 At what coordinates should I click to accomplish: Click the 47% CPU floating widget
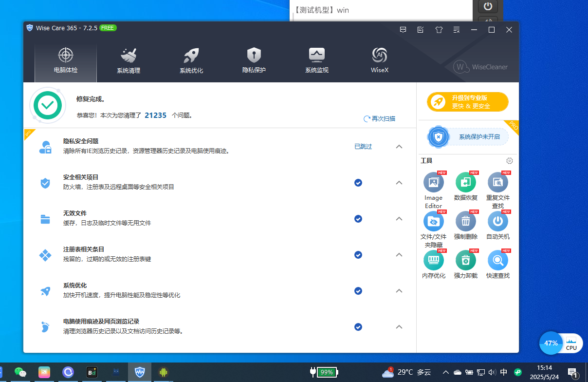pos(561,344)
